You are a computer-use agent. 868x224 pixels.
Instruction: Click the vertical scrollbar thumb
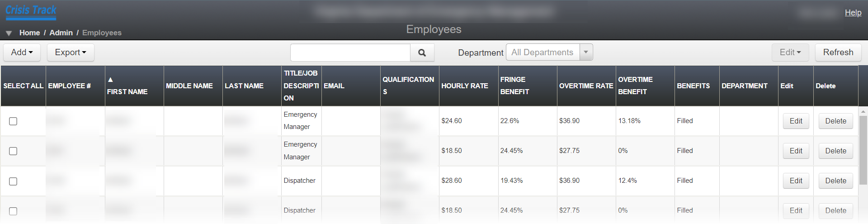863,150
